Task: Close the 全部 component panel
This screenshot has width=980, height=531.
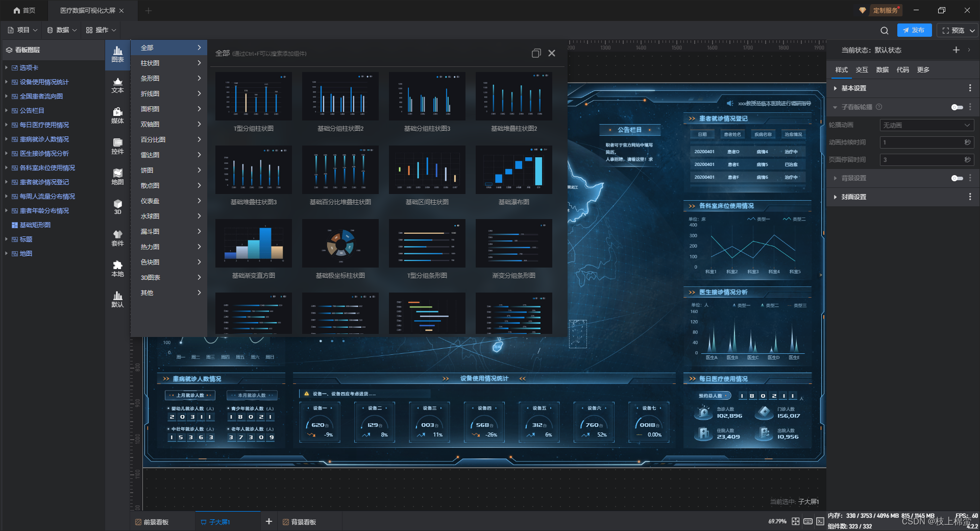Action: [x=552, y=53]
